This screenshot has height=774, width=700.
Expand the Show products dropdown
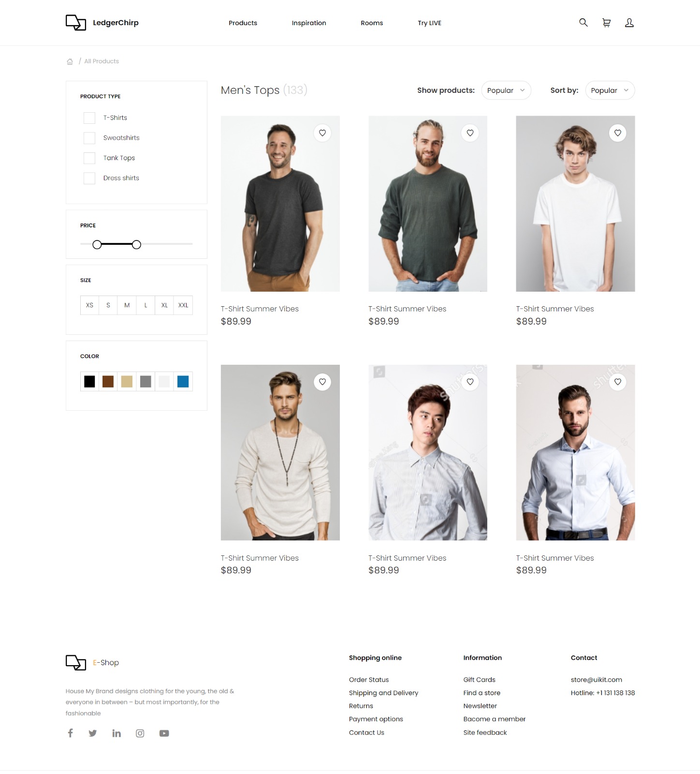[x=506, y=90]
